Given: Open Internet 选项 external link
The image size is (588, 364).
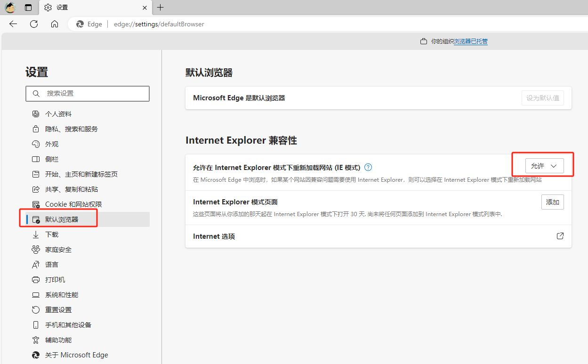Looking at the screenshot, I should point(560,236).
